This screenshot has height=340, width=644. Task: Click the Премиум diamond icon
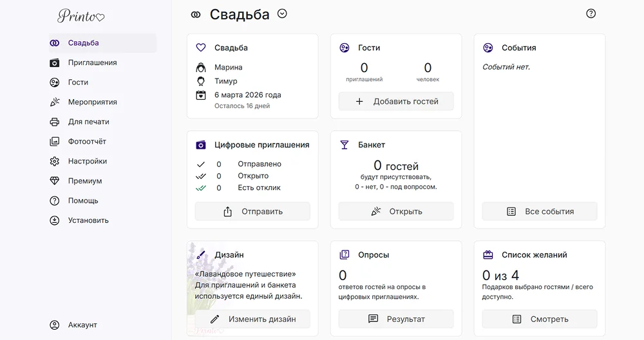(55, 181)
